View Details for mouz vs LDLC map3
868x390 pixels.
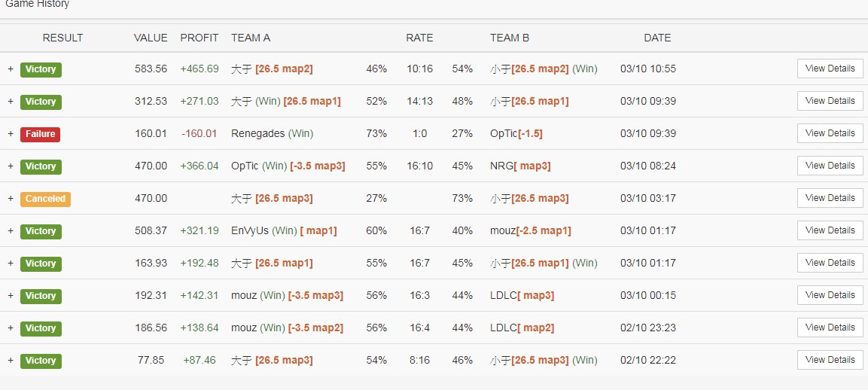pyautogui.click(x=830, y=295)
